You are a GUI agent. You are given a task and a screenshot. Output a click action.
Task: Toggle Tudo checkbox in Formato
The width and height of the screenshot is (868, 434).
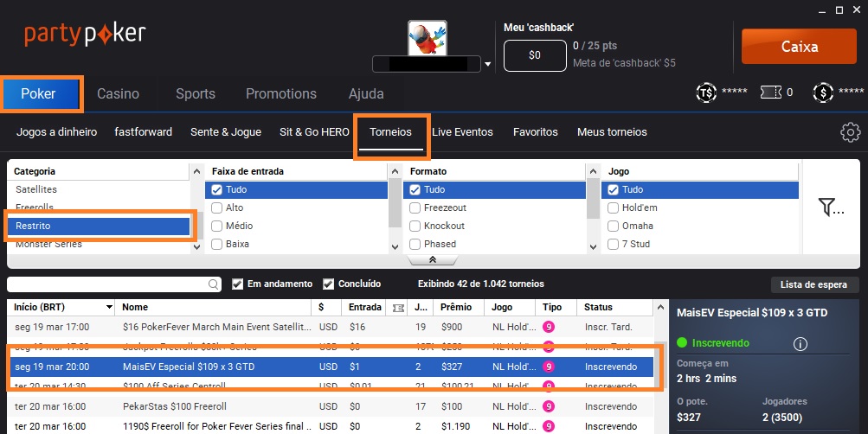point(415,189)
